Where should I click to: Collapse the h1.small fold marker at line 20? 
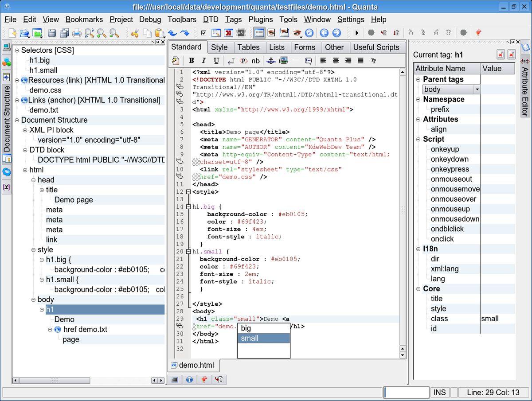[188, 252]
